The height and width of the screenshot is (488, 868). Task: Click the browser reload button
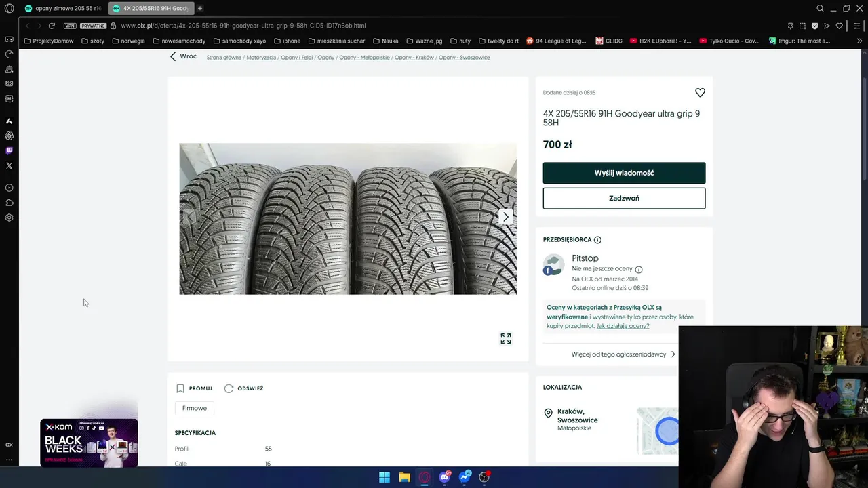pyautogui.click(x=52, y=26)
